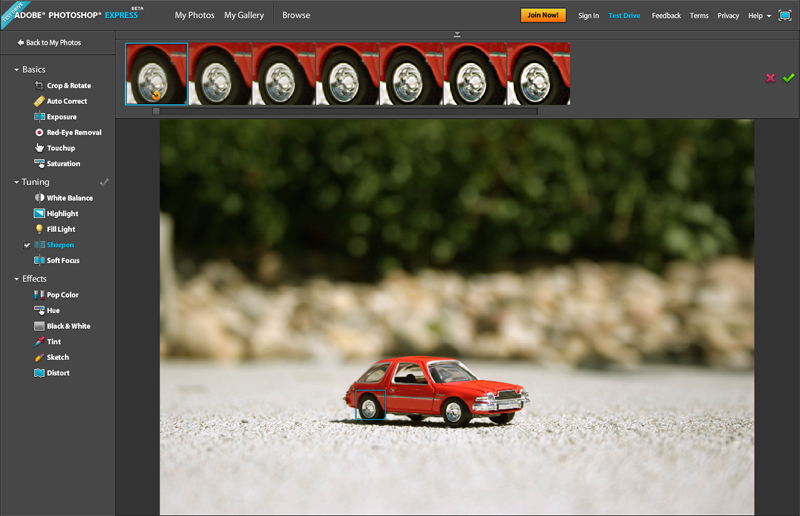The width and height of the screenshot is (800, 516).
Task: Select the Crop & Rotate tool icon
Action: 39,86
